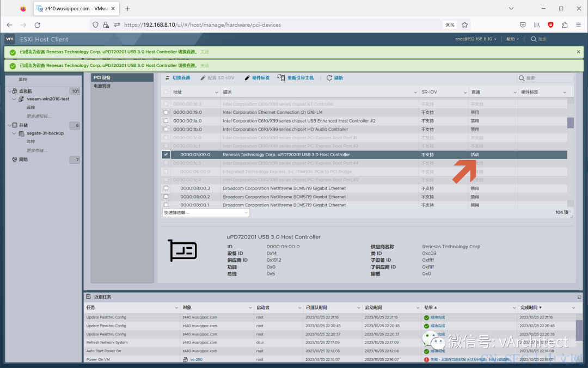Viewport: 588px width, 368px height.
Task: Select the power management side tab
Action: coord(122,86)
